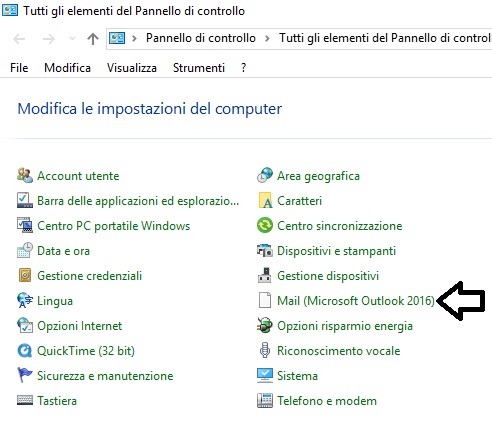Click the Gestione credenziali safe icon

(25, 275)
